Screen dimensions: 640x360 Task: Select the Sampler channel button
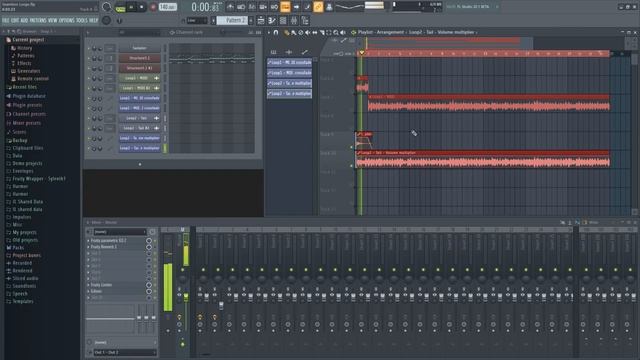point(139,48)
